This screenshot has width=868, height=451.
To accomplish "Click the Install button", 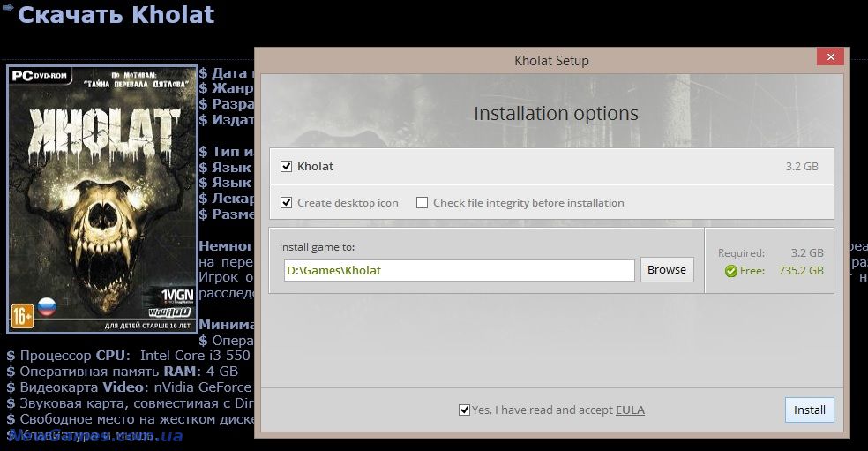I will tap(809, 410).
